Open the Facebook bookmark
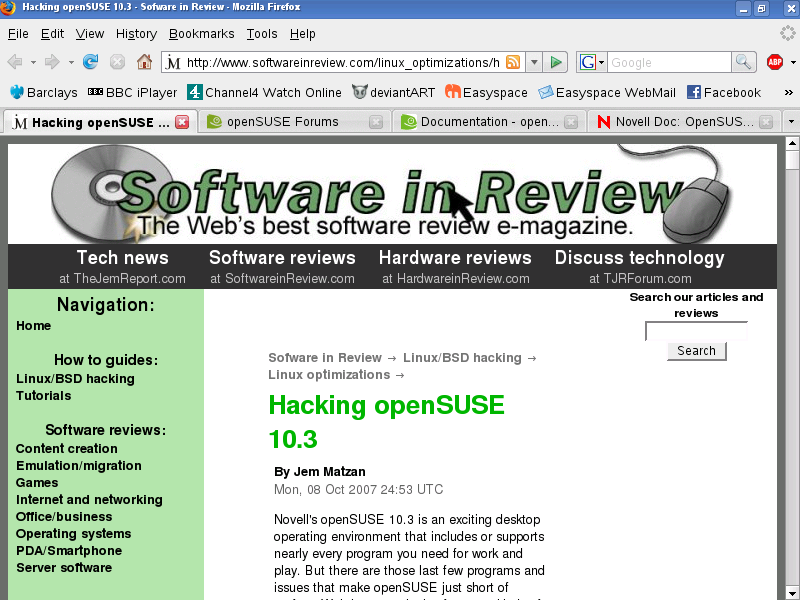800x600 pixels. tap(723, 92)
